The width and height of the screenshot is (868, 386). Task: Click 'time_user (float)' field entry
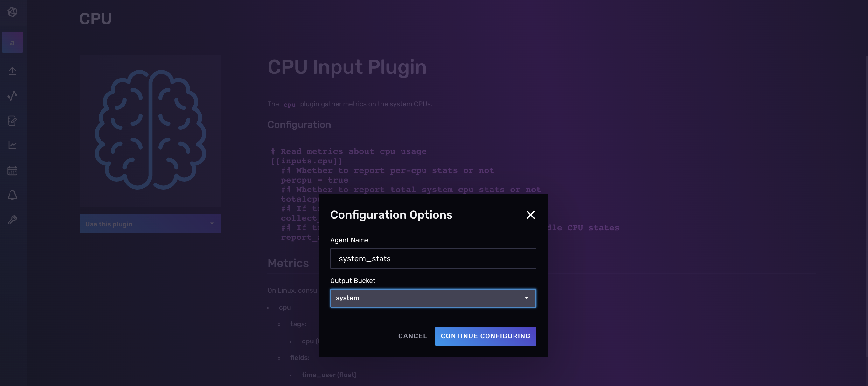tap(329, 375)
